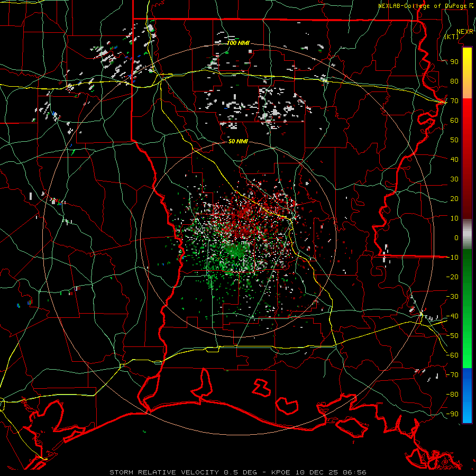Click the 20 value on the velocity scale

(x=454, y=198)
